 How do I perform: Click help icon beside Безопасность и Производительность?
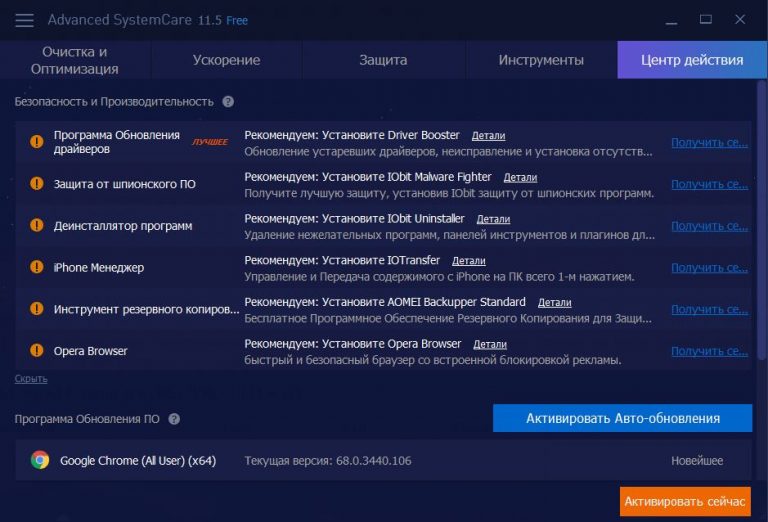pos(228,102)
